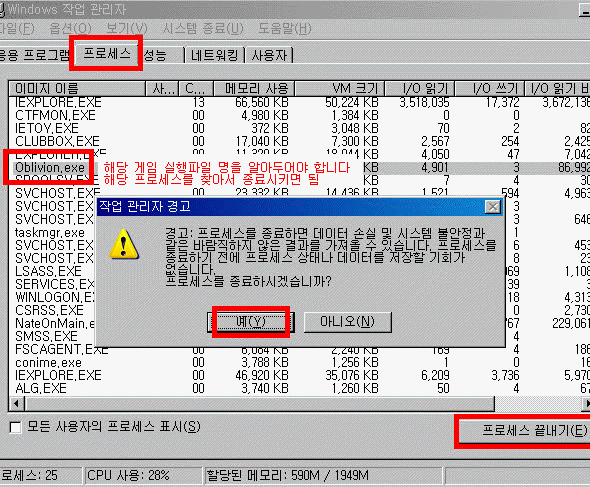Click 아니오(N) in the warning dialog
The image size is (590, 487).
click(x=347, y=322)
